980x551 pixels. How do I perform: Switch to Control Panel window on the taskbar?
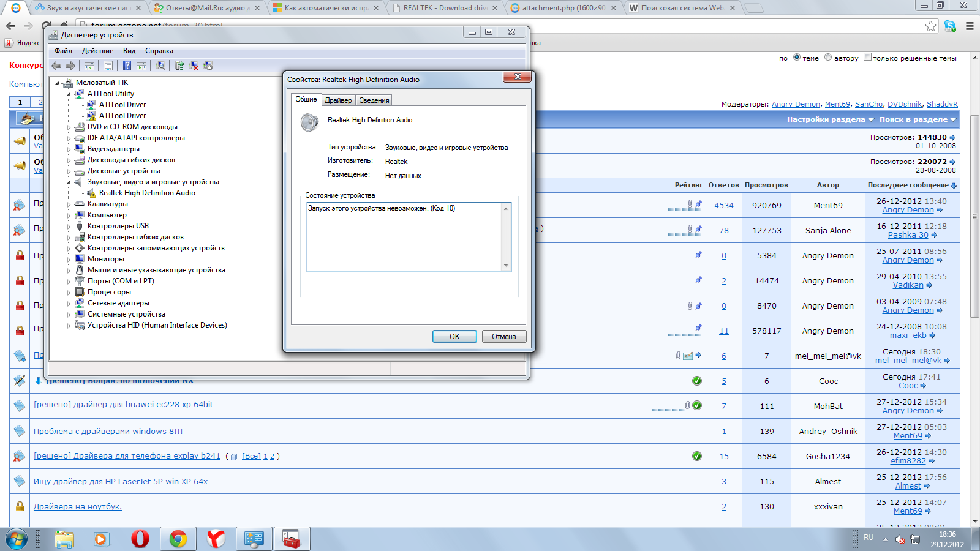(254, 539)
